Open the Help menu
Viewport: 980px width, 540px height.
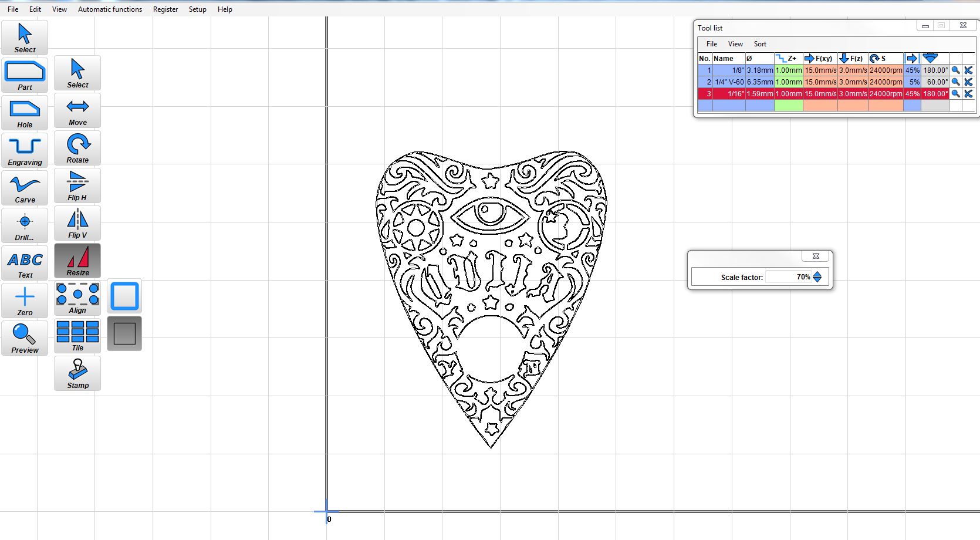tap(225, 9)
